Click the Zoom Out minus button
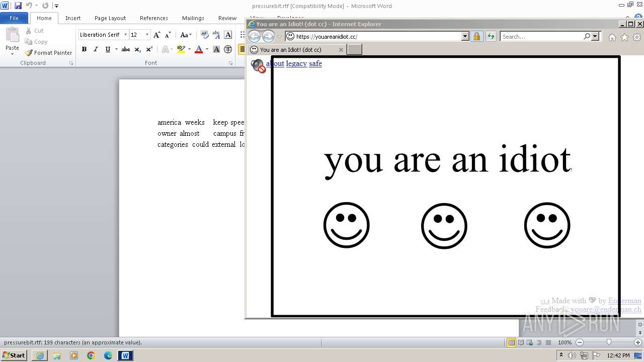Image resolution: width=644 pixels, height=362 pixels. [x=580, y=342]
